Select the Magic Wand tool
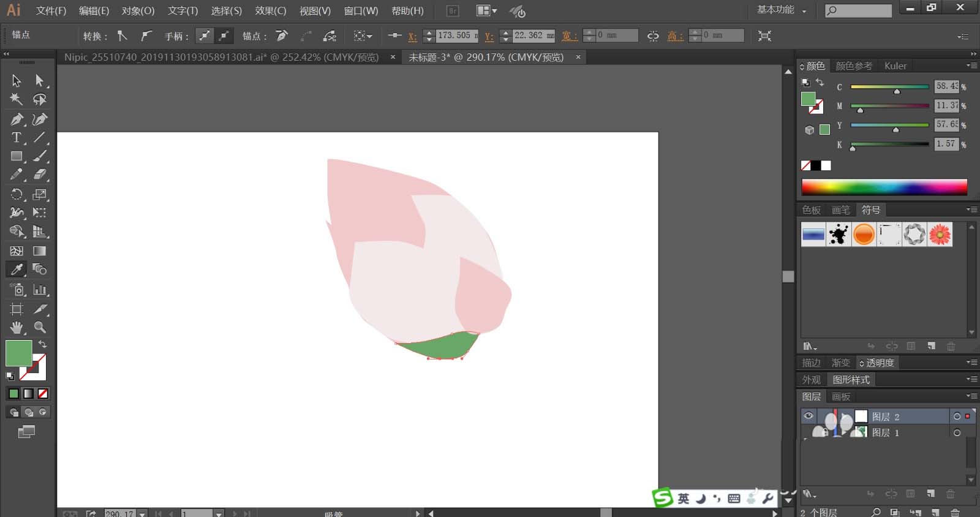The width and height of the screenshot is (980, 517). click(17, 99)
